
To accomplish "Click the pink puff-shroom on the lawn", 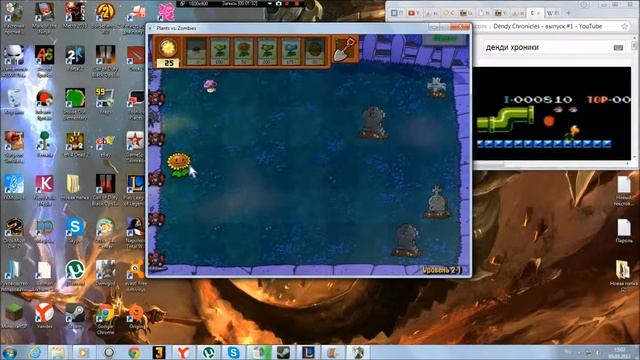I will [x=210, y=86].
